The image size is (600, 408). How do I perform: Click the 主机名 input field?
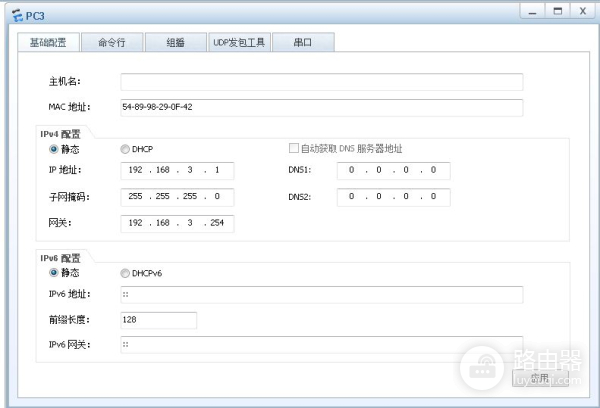click(321, 81)
